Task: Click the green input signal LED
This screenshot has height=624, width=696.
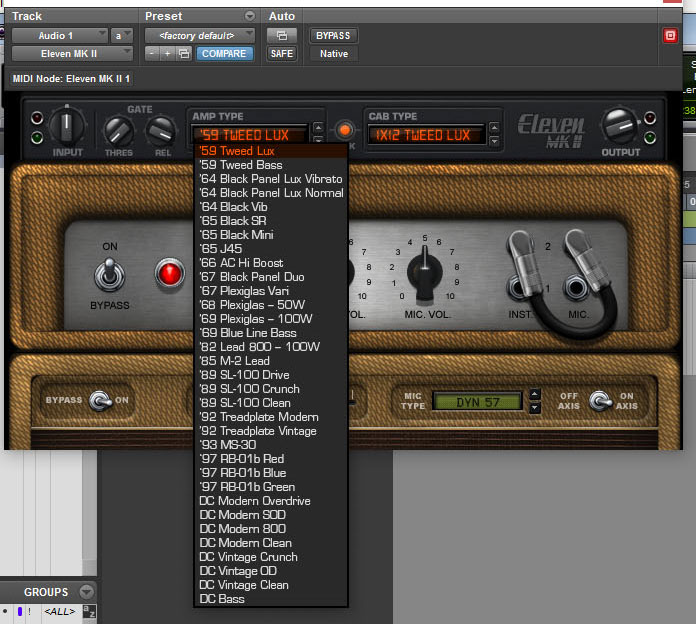Action: tap(37, 138)
